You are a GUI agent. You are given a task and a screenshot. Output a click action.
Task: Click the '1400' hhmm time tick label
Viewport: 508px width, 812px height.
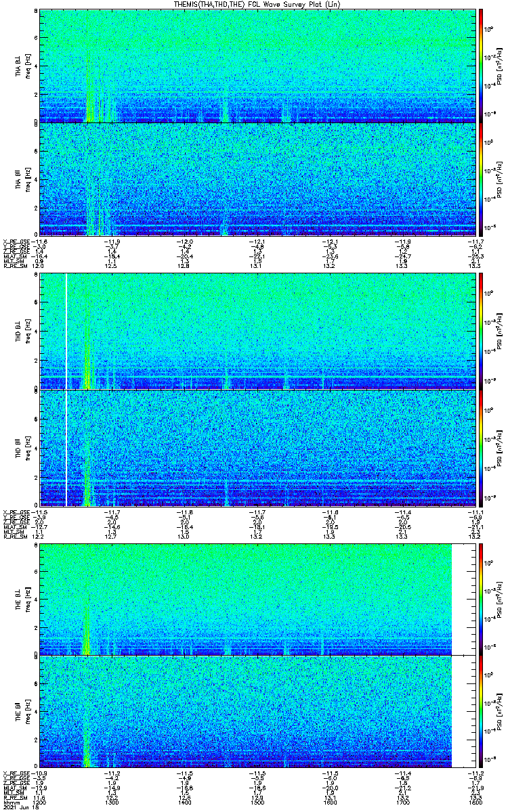[186, 803]
